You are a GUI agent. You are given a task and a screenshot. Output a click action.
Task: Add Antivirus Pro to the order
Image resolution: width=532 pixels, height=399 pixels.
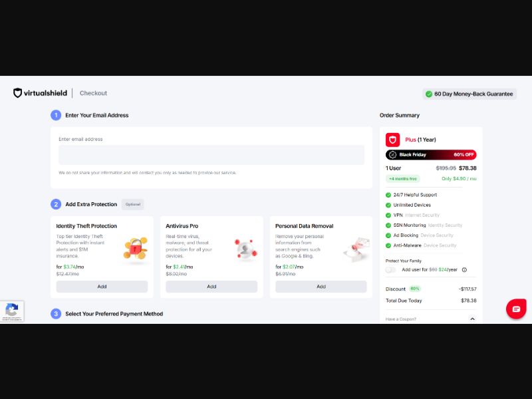point(211,287)
